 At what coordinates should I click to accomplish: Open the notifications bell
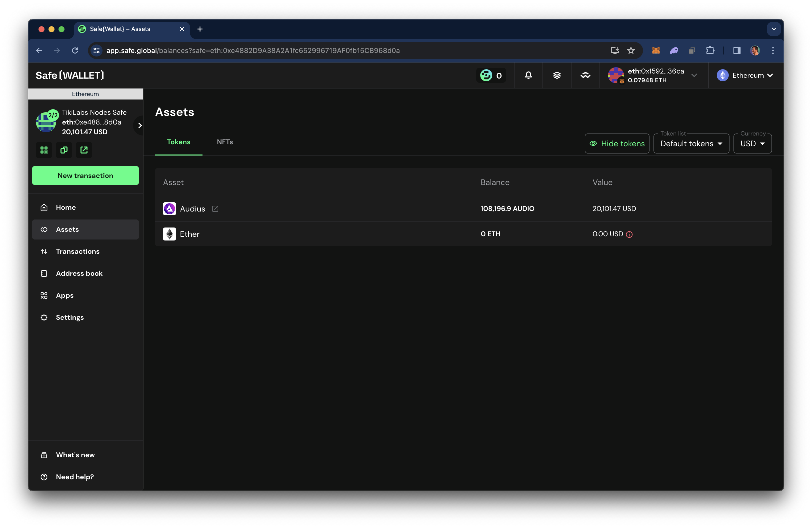click(528, 75)
